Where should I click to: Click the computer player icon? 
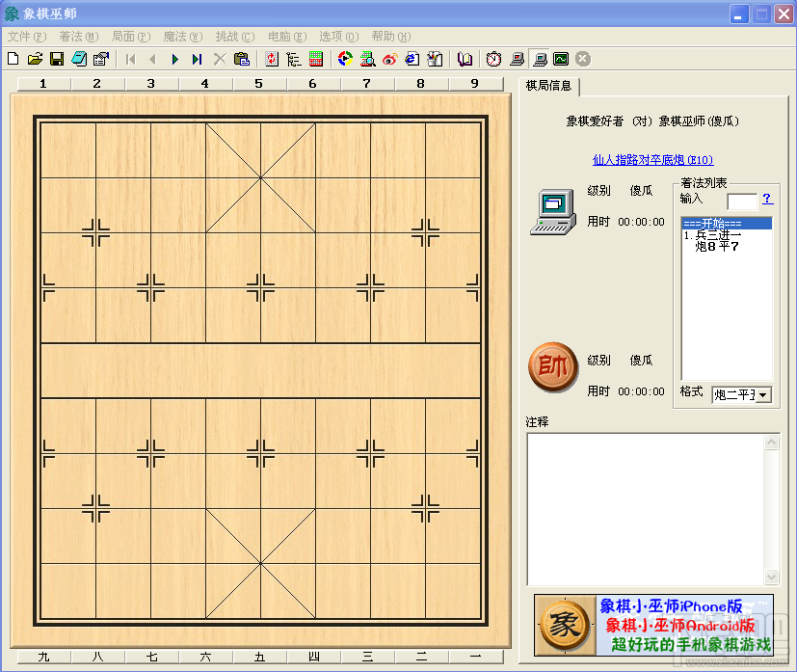point(553,212)
